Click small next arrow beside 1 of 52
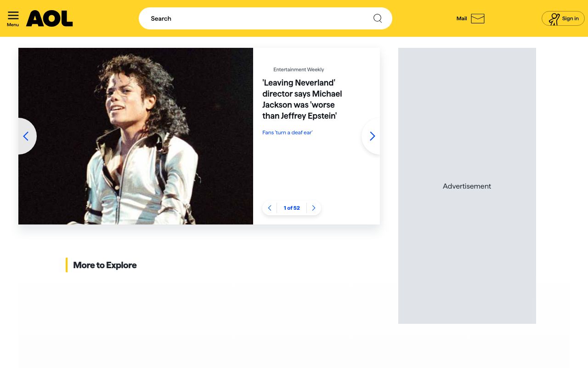588x368 pixels. [314, 208]
